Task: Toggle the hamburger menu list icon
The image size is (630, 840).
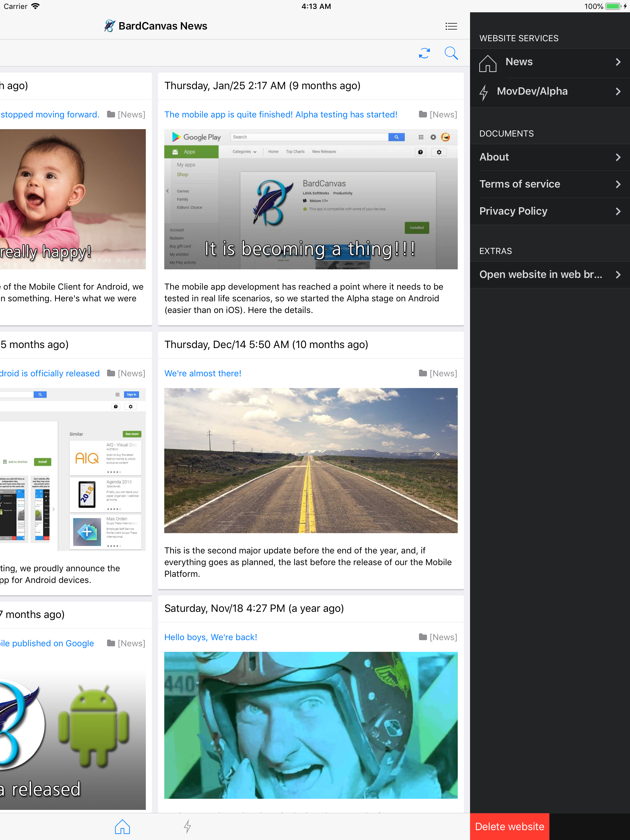Action: point(451,26)
